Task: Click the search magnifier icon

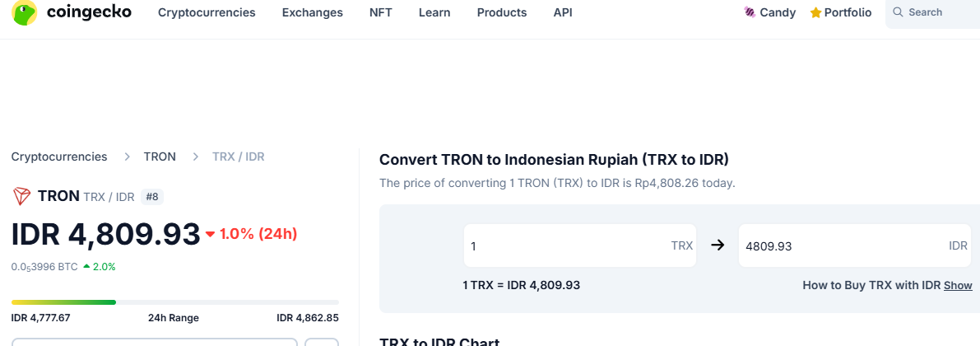Action: tap(898, 12)
